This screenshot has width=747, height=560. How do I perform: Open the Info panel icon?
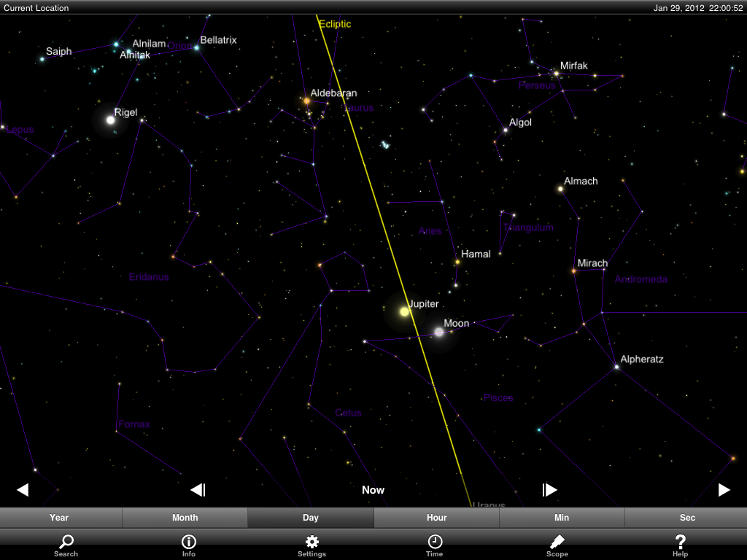188,545
